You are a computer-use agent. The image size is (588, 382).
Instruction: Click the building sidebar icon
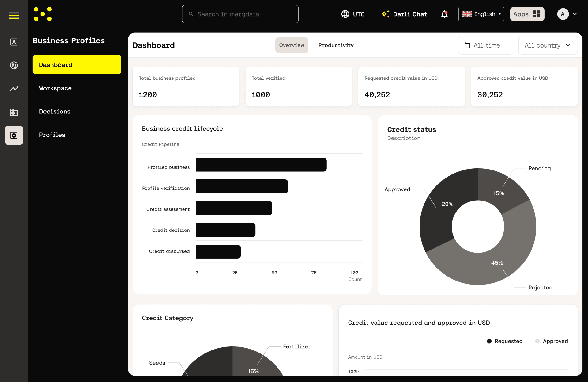coord(14,112)
